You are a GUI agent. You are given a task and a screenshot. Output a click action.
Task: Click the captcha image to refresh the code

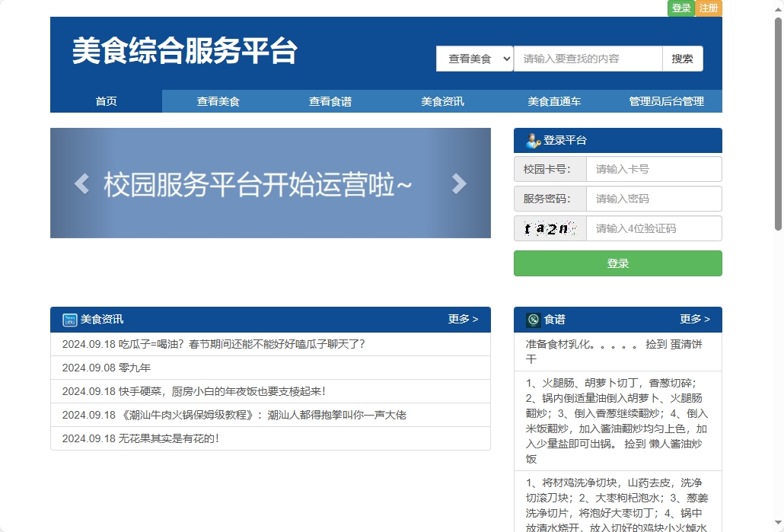[x=550, y=228]
